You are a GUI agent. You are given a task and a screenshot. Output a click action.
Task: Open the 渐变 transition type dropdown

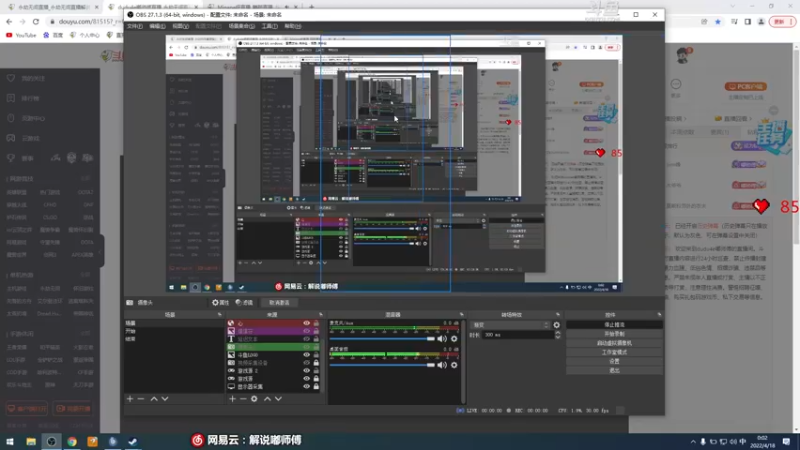click(510, 325)
